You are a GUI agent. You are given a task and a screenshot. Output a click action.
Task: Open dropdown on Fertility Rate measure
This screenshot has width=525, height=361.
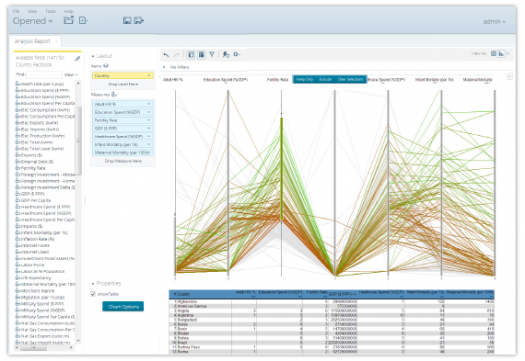coord(149,120)
